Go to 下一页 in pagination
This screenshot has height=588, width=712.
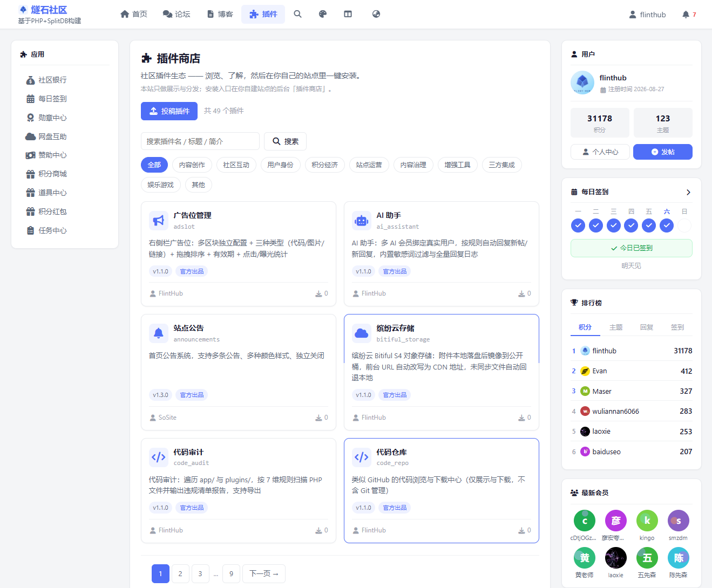[x=264, y=573]
